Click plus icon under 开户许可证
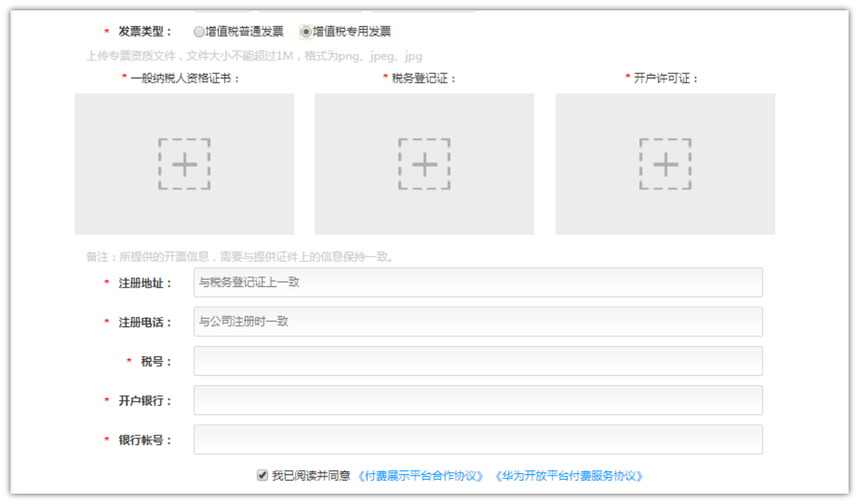The width and height of the screenshot is (859, 504). coord(665,164)
